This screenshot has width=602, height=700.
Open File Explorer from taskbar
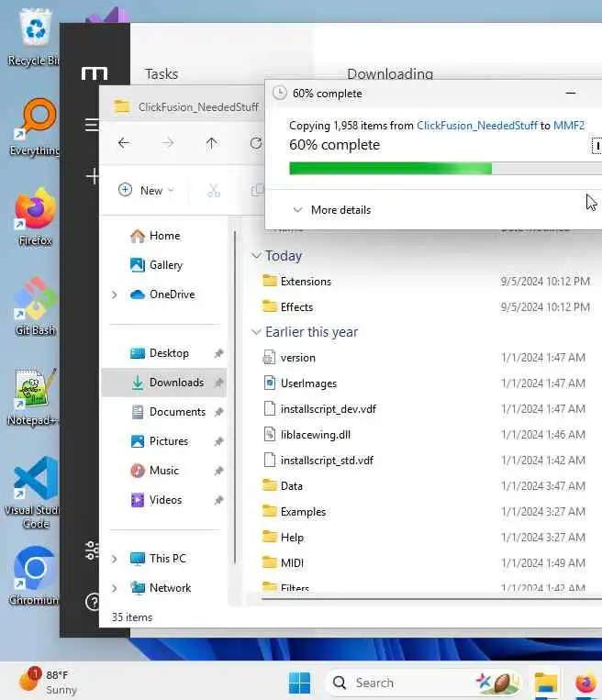(546, 683)
